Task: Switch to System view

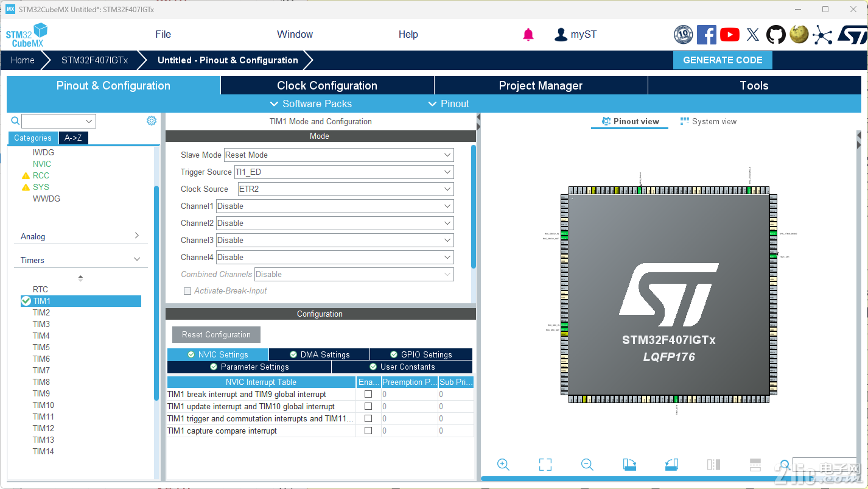Action: point(709,121)
